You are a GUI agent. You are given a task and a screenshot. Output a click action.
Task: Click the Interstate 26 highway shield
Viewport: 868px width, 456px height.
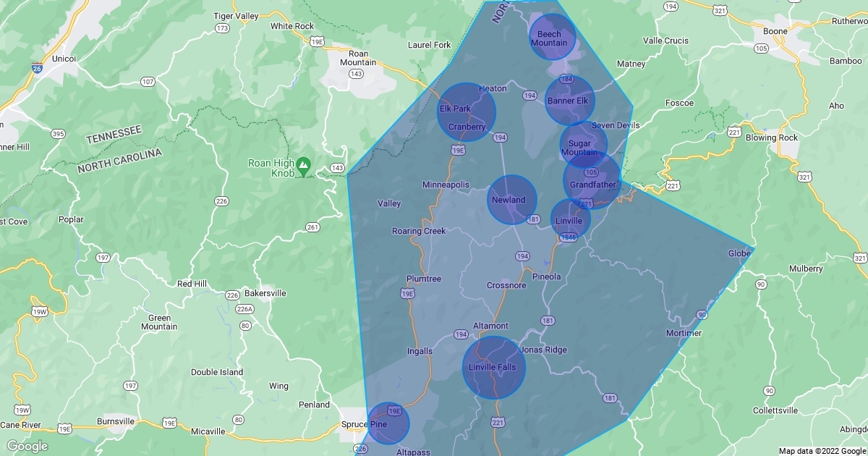click(38, 69)
